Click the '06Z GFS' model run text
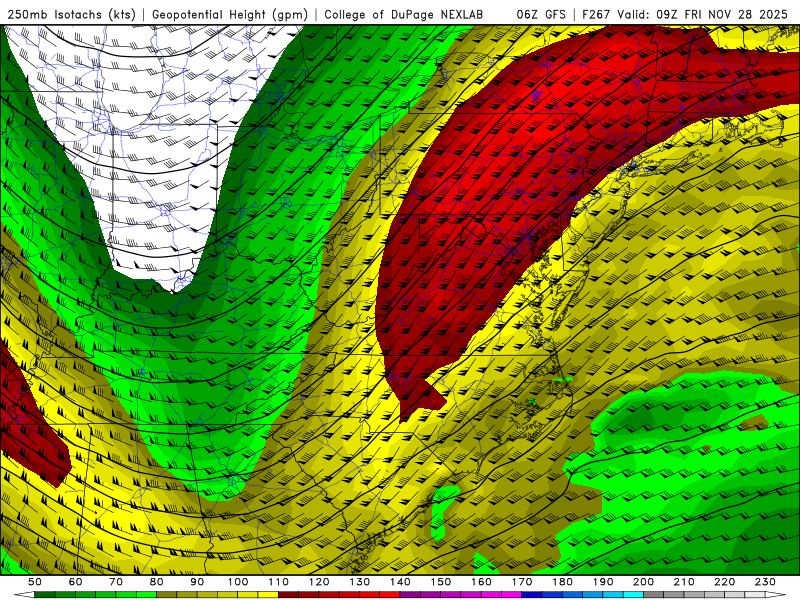 pos(541,14)
